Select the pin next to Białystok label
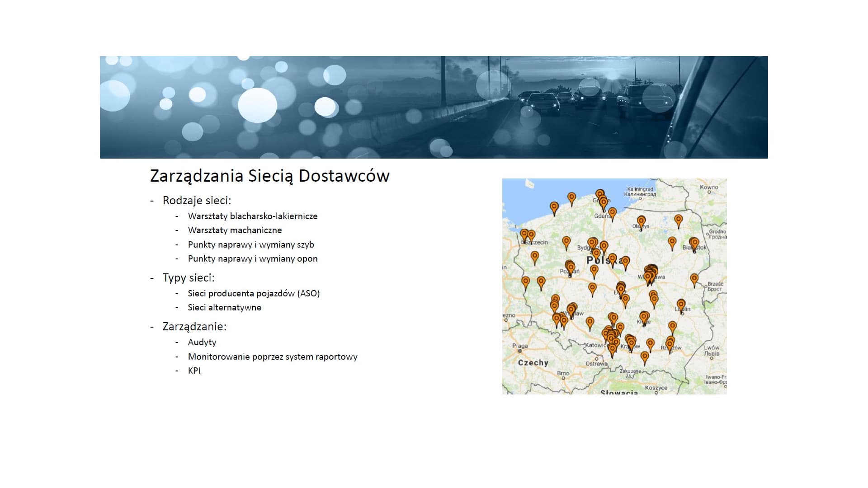Viewport: 868px width, 488px height. 694,243
